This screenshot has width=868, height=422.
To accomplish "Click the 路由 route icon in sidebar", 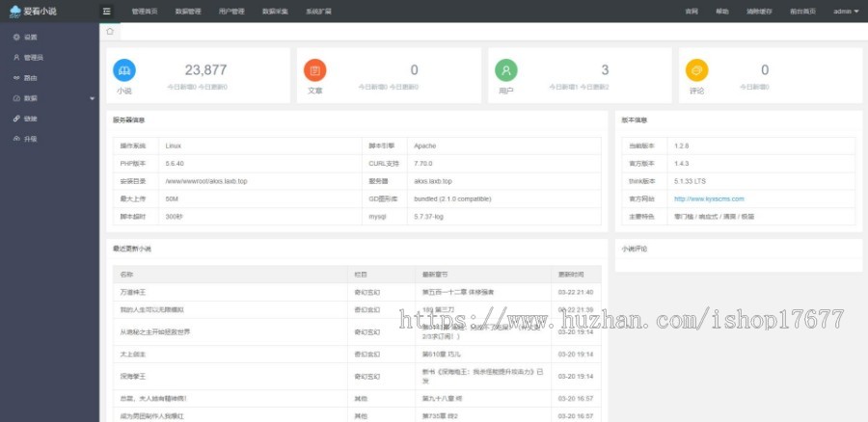I will (x=16, y=78).
